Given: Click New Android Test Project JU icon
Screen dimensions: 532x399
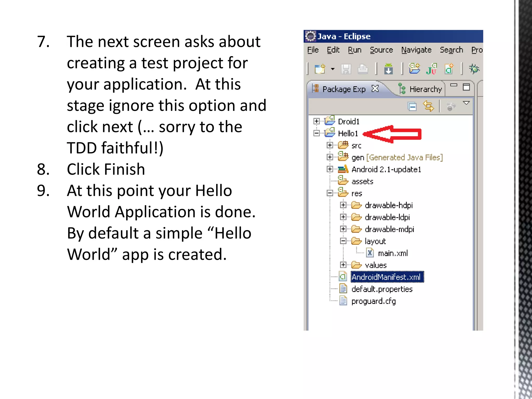Looking at the screenshot, I should 431,69.
